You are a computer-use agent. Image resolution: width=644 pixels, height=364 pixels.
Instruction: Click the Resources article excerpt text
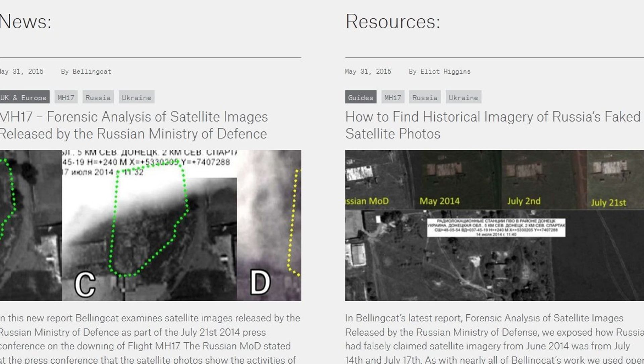[x=494, y=339]
